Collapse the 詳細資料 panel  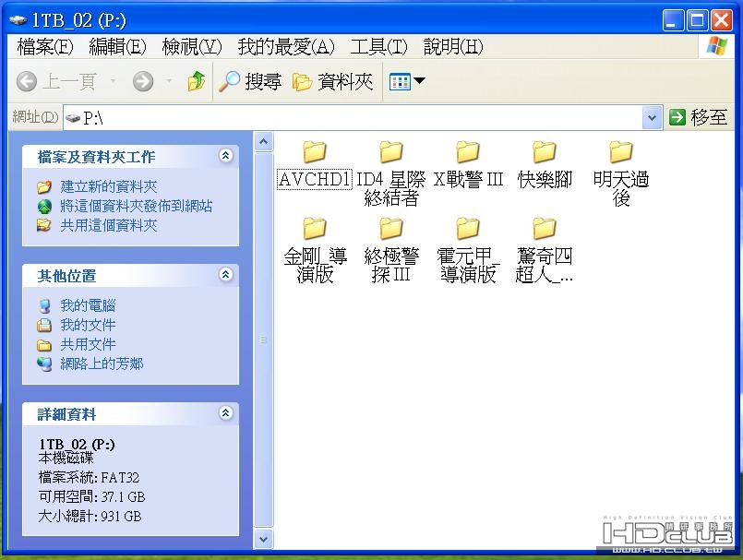[x=225, y=413]
